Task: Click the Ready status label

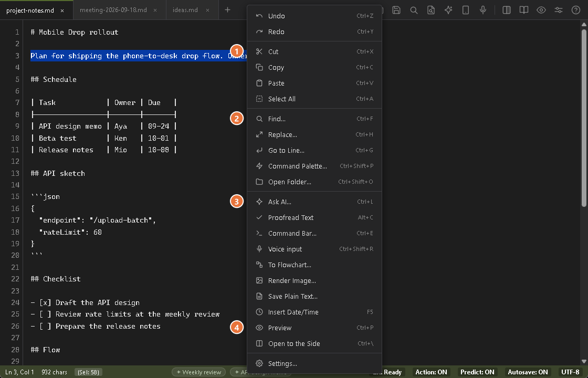Action: pyautogui.click(x=392, y=372)
